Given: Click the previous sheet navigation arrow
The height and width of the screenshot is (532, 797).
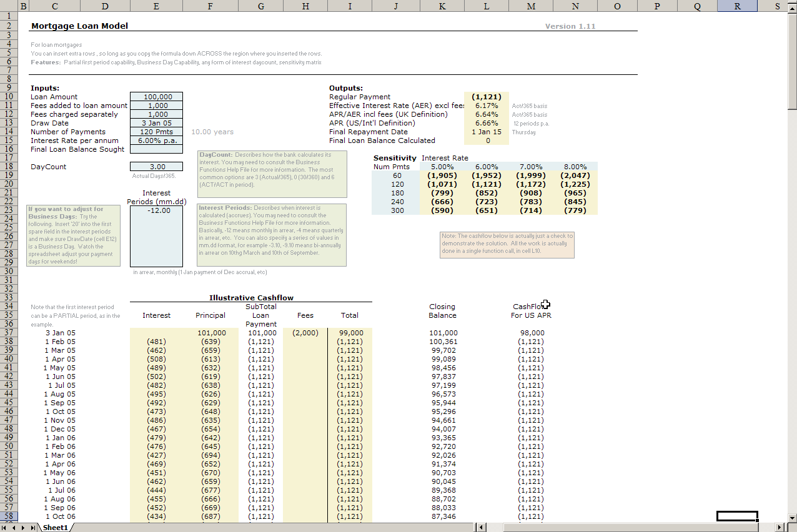Looking at the screenshot, I should coord(14,528).
